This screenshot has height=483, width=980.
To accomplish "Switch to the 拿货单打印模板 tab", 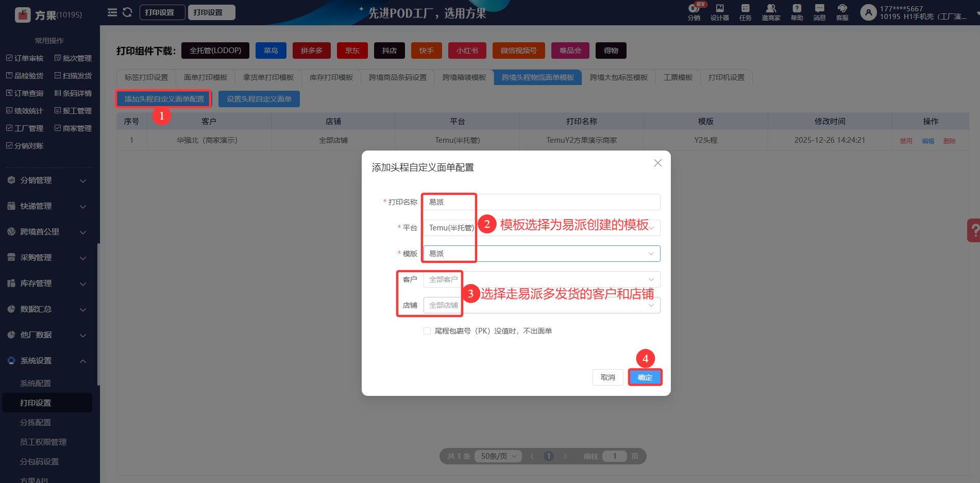I will [x=268, y=77].
